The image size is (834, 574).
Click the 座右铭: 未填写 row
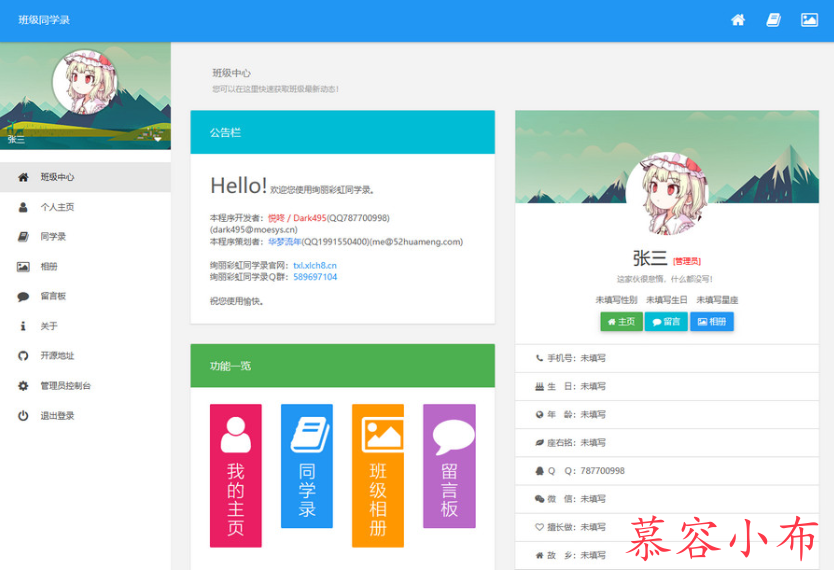pos(667,443)
